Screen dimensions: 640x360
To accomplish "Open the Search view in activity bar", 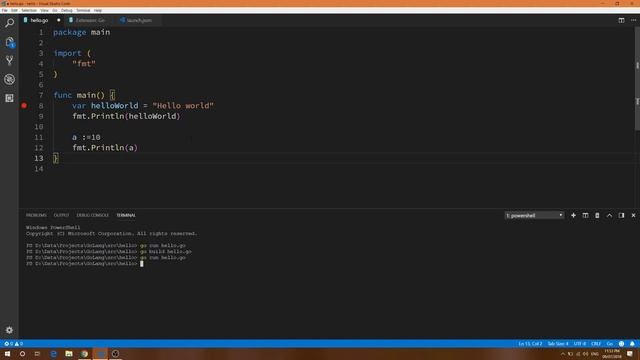I will [x=9, y=23].
